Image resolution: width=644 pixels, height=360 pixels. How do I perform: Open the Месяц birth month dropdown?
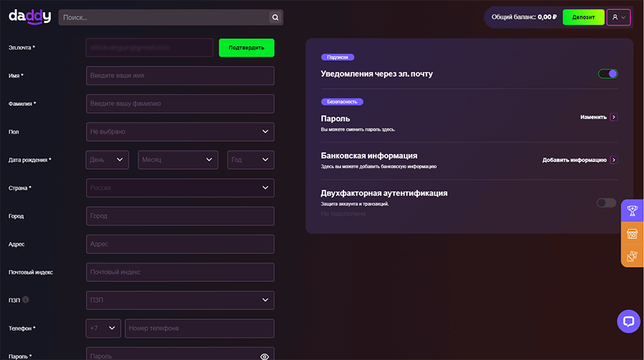[178, 160]
